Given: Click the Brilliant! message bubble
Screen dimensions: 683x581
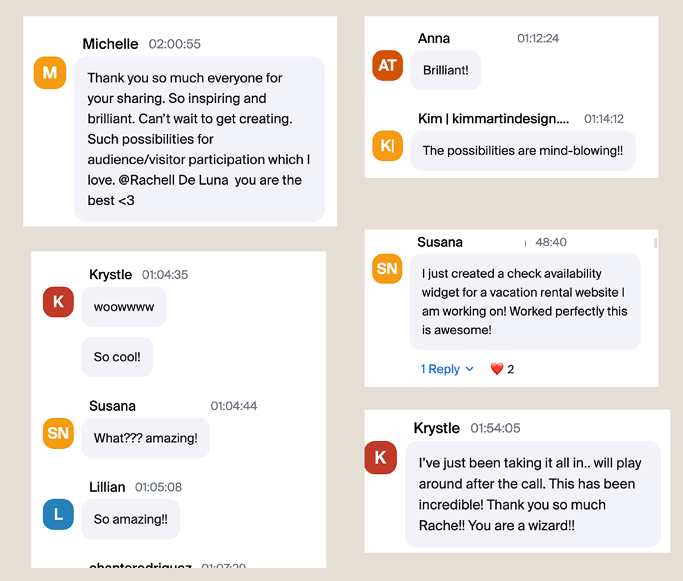Looking at the screenshot, I should pyautogui.click(x=446, y=70).
